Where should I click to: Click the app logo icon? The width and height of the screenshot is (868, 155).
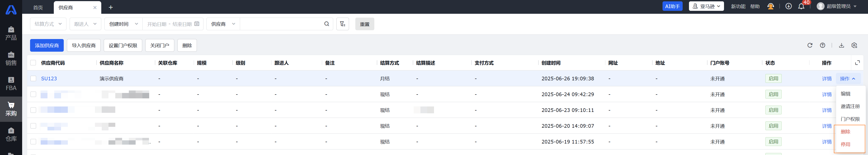tap(11, 10)
